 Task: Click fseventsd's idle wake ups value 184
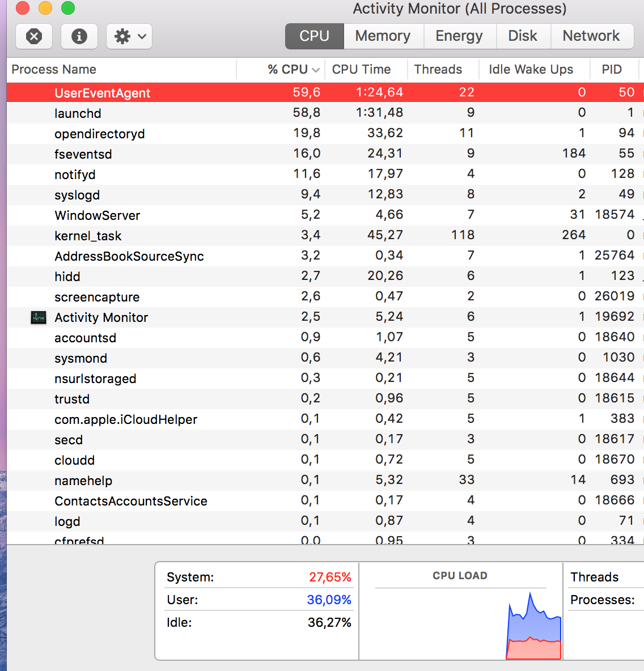[x=574, y=153]
